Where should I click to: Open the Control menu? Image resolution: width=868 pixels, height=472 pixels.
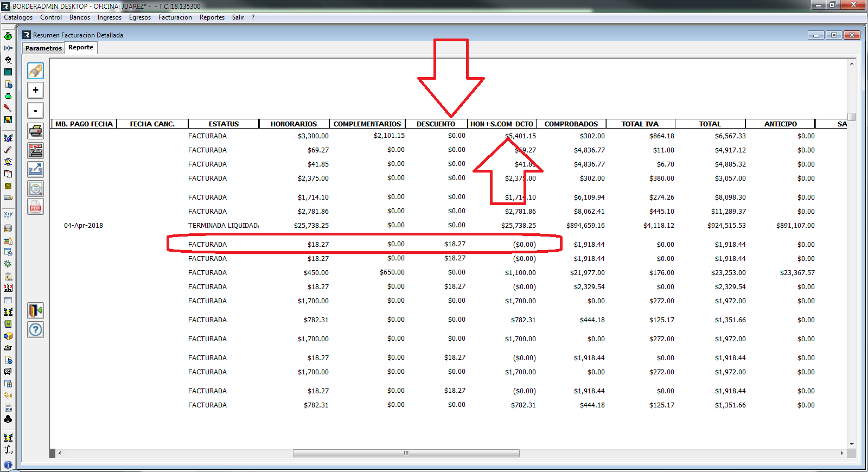coord(51,17)
